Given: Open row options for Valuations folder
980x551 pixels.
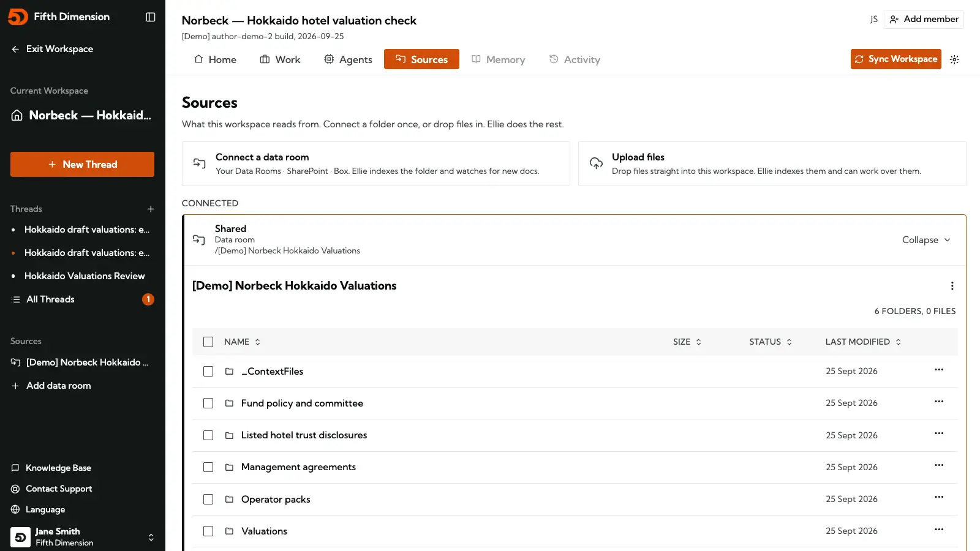Looking at the screenshot, I should [x=939, y=530].
